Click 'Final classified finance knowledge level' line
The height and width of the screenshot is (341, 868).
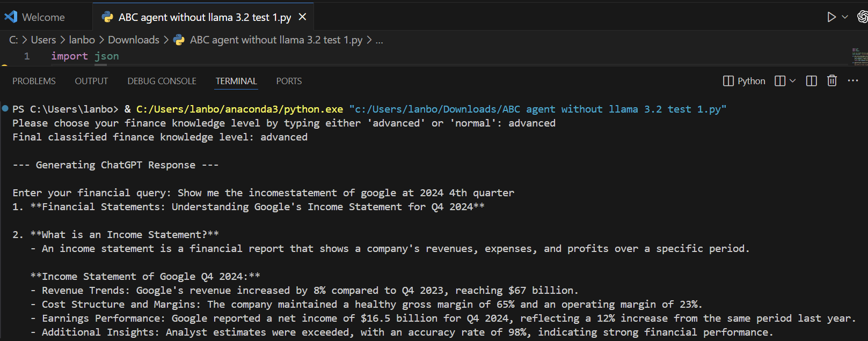coord(160,137)
